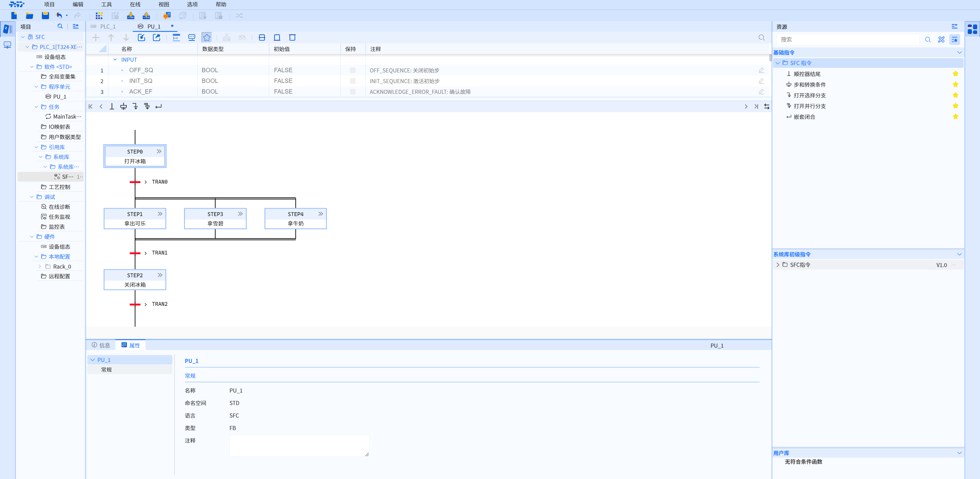Toggle retain checkbox for OFF_SQ
The width and height of the screenshot is (980, 479).
352,70
